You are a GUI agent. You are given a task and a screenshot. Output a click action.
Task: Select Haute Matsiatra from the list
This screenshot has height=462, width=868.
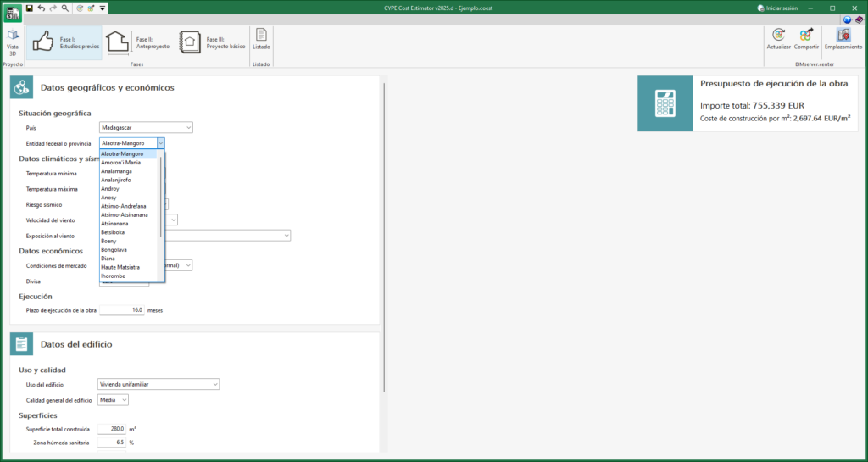pos(129,267)
